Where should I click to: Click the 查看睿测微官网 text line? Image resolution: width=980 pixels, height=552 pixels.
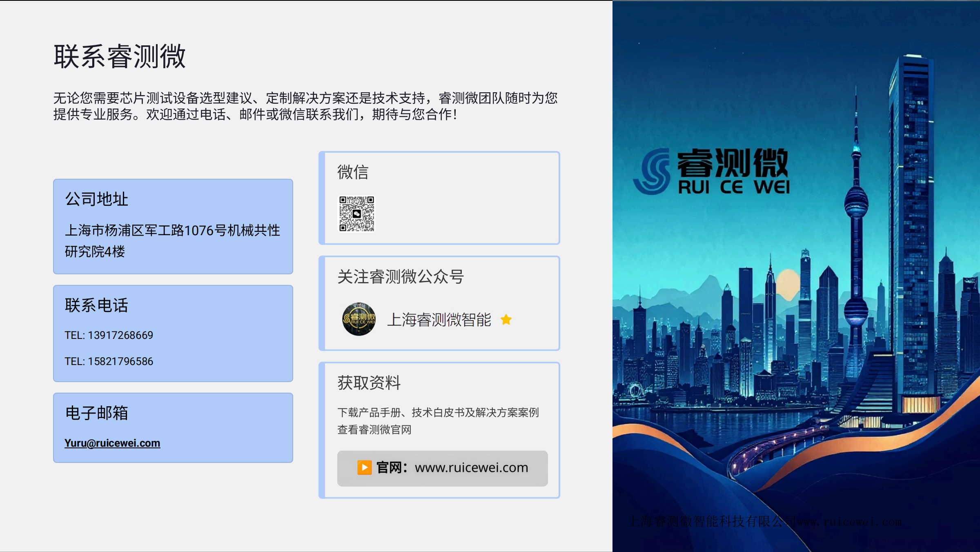pyautogui.click(x=374, y=430)
